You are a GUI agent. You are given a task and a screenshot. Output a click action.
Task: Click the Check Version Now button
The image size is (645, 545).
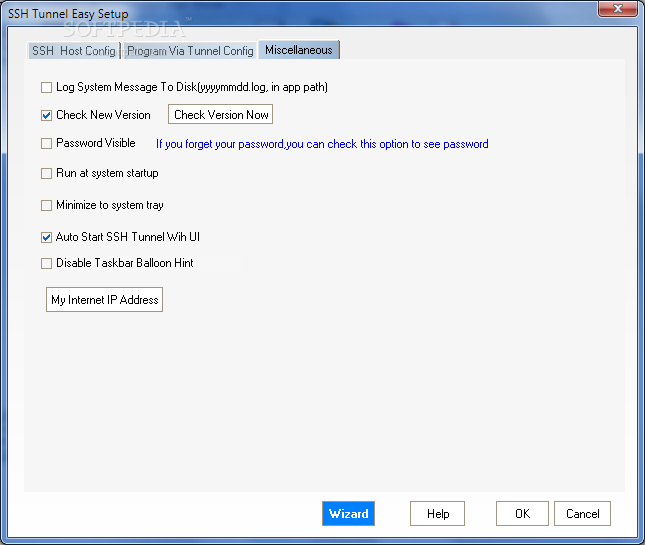click(220, 114)
